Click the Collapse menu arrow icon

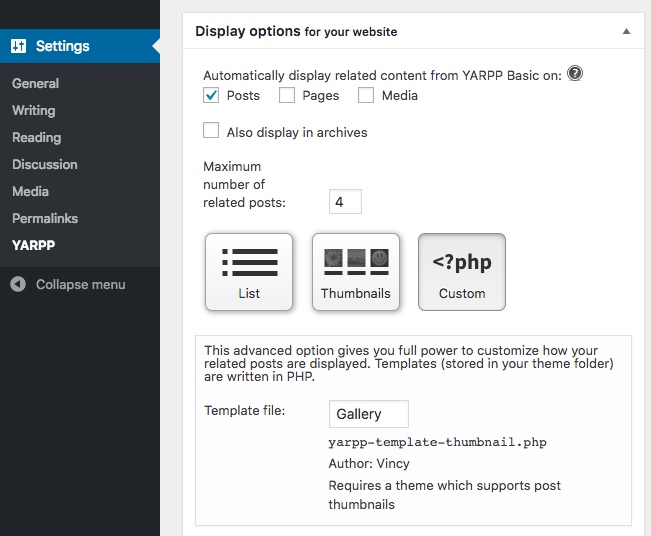[18, 284]
